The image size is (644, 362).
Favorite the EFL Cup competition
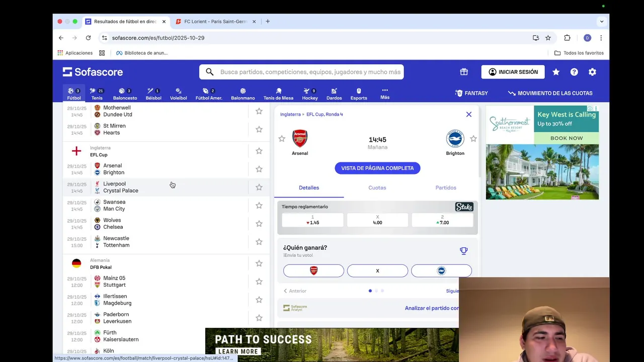(259, 151)
